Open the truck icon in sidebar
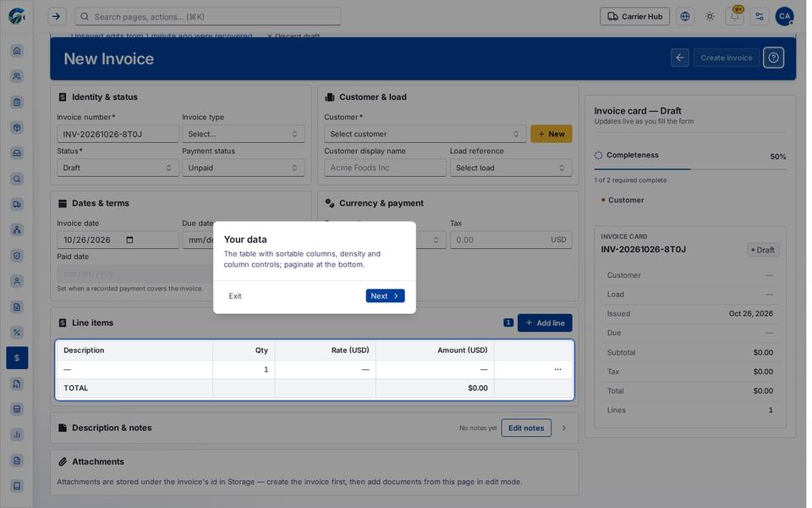Viewport: 812px width, 508px height. click(17, 204)
